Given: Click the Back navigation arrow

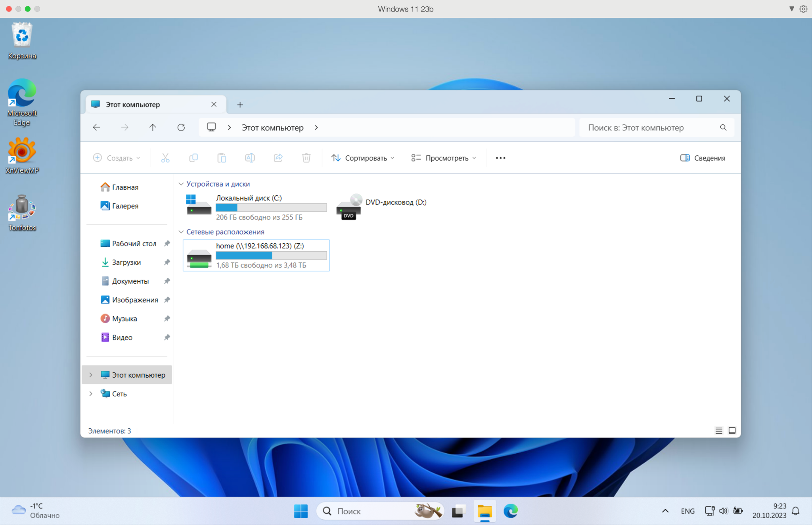Looking at the screenshot, I should pos(96,128).
